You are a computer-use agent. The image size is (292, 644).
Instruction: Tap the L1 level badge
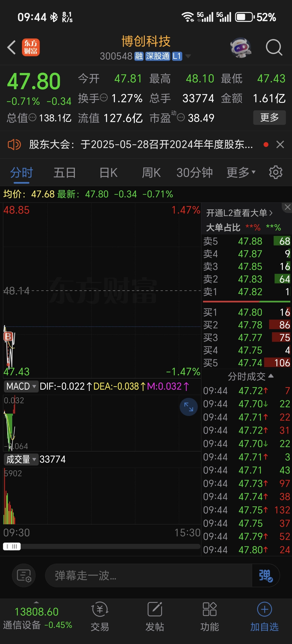tap(177, 56)
